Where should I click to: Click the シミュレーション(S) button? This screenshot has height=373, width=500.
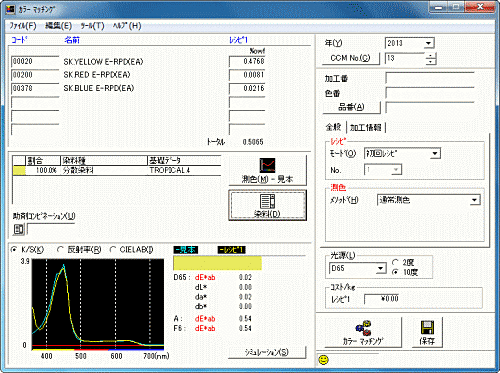click(x=267, y=352)
